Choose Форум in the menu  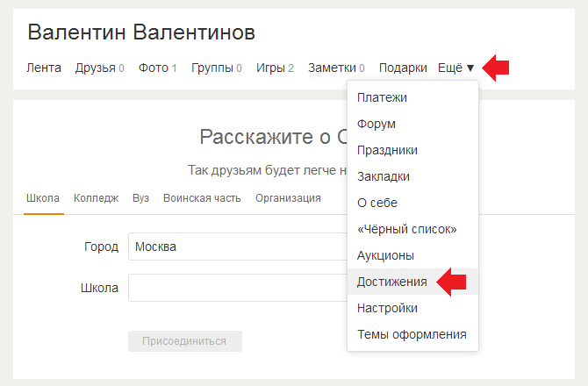[376, 124]
